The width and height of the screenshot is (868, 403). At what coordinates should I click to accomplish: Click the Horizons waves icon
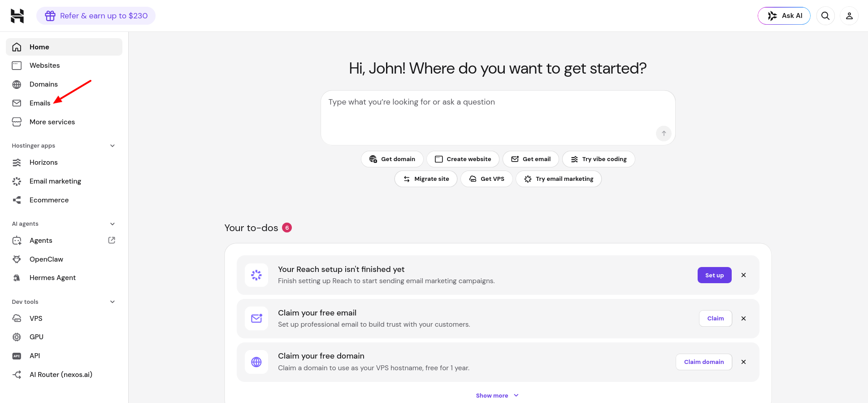17,162
